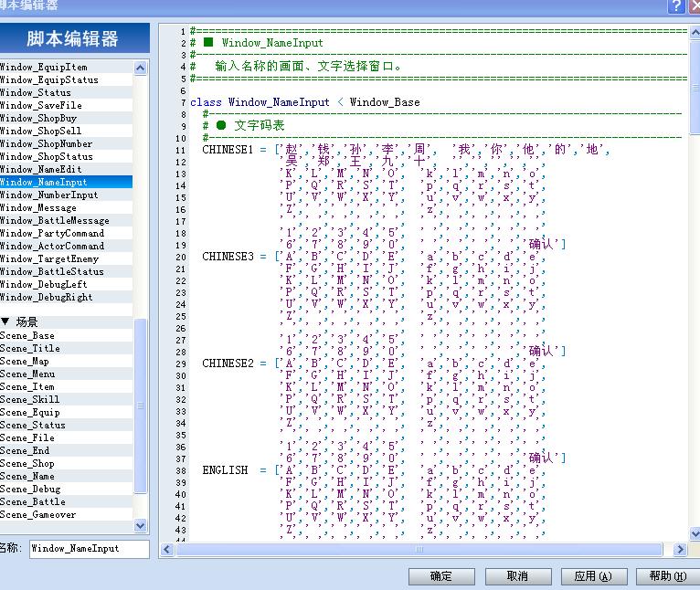Collapse the 场景 section triangle
Viewport: 700px width, 590px height.
click(5, 321)
